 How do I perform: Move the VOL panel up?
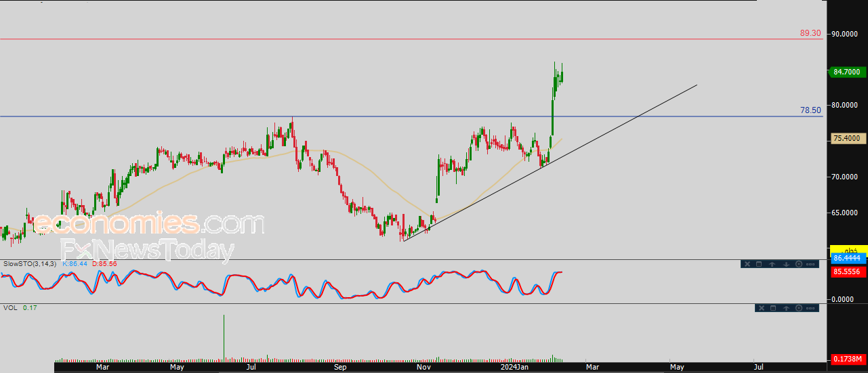click(x=786, y=308)
